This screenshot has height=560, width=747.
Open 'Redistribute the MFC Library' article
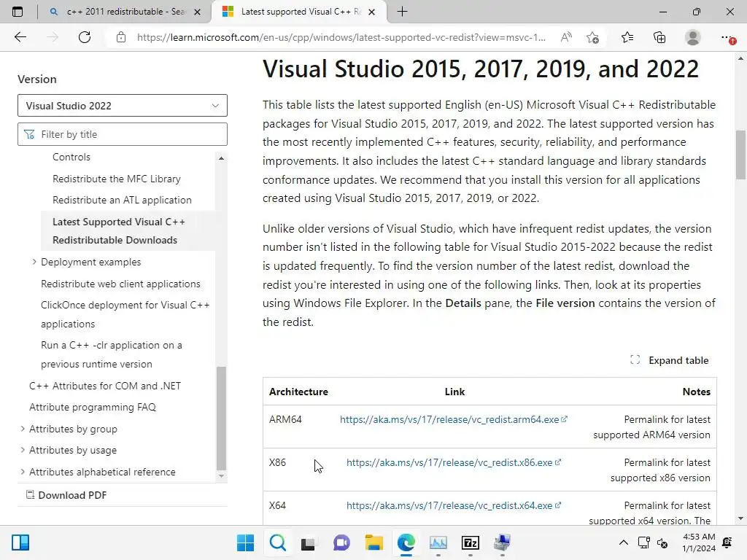[x=117, y=179]
